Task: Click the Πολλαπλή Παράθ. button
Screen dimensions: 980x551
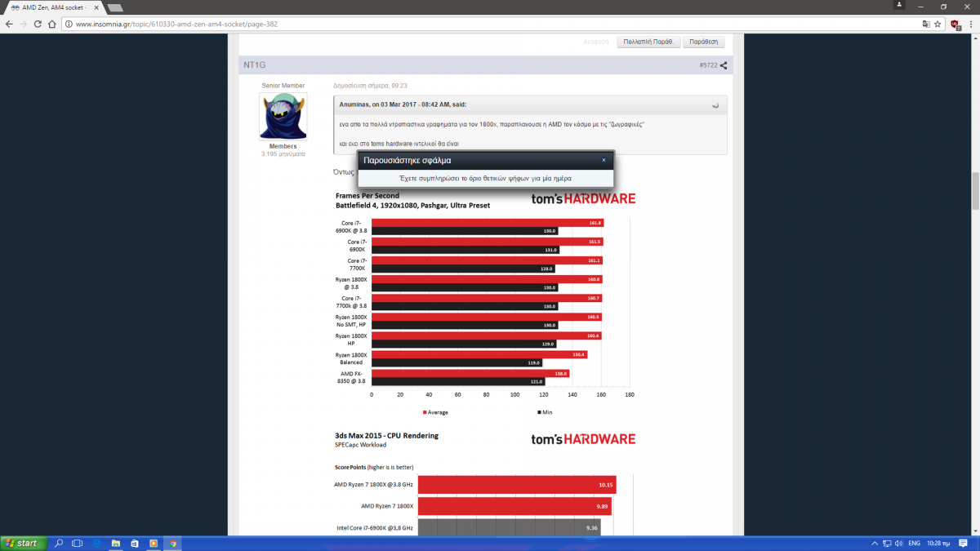Action: (648, 41)
